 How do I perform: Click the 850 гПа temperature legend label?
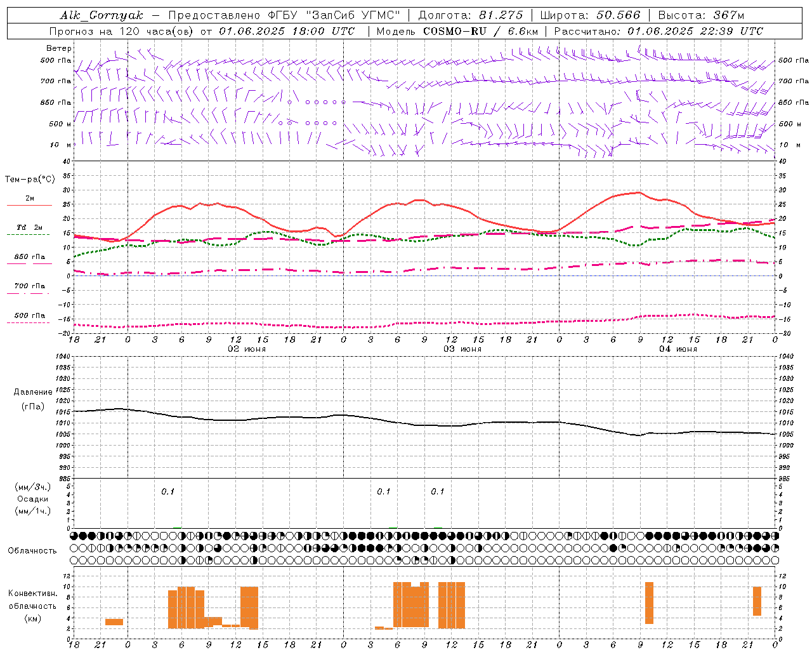(x=29, y=257)
